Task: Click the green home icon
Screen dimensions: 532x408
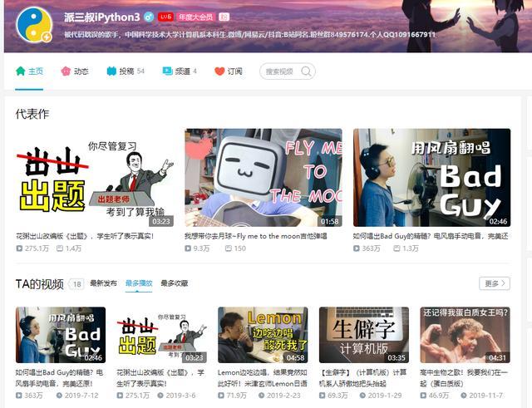Action: (20, 71)
